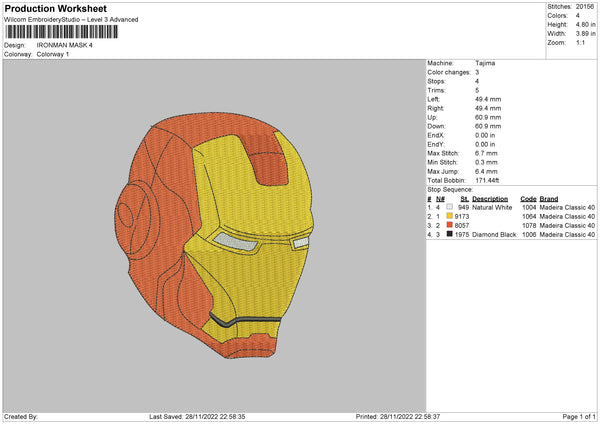Click the Ironman mask embroidery preview
The width and height of the screenshot is (600, 424).
214,235
